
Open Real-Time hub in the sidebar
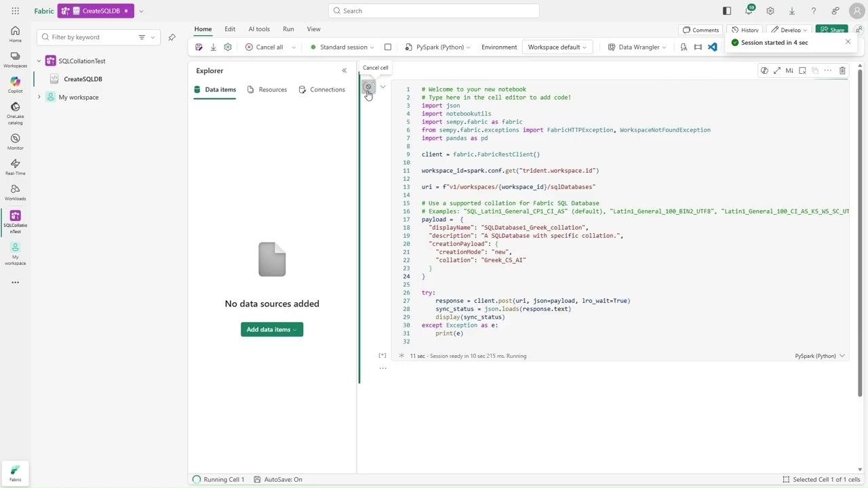point(15,167)
